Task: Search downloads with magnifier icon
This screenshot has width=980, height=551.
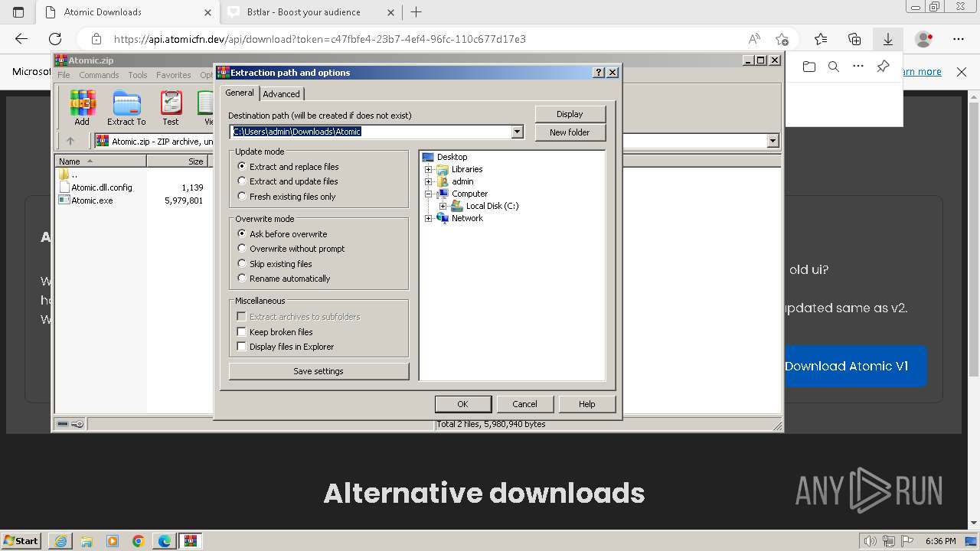Action: click(x=834, y=67)
